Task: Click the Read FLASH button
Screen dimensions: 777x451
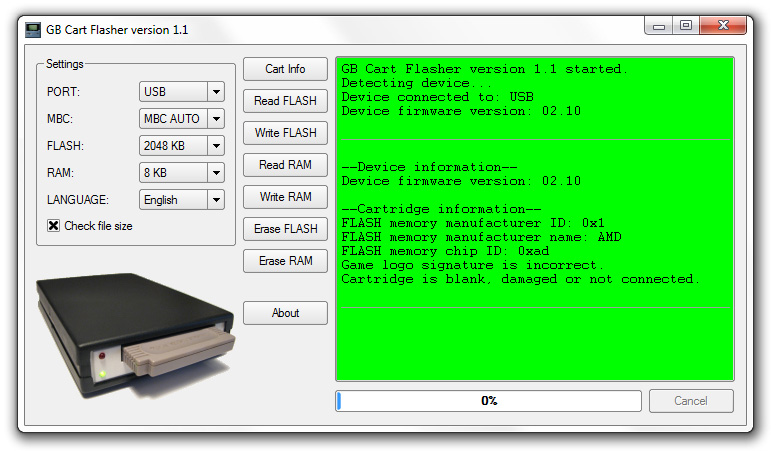Action: pos(285,101)
